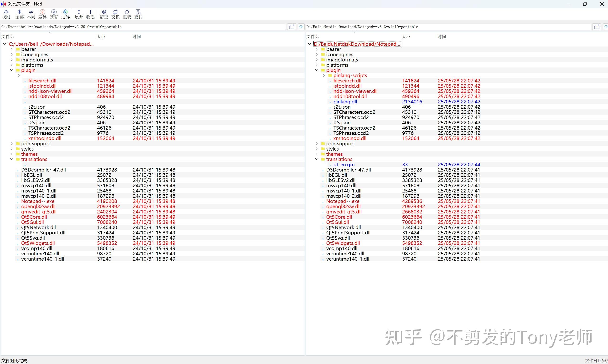The width and height of the screenshot is (608, 364).
Task: Show 差异 differences only
Action: [x=42, y=14]
